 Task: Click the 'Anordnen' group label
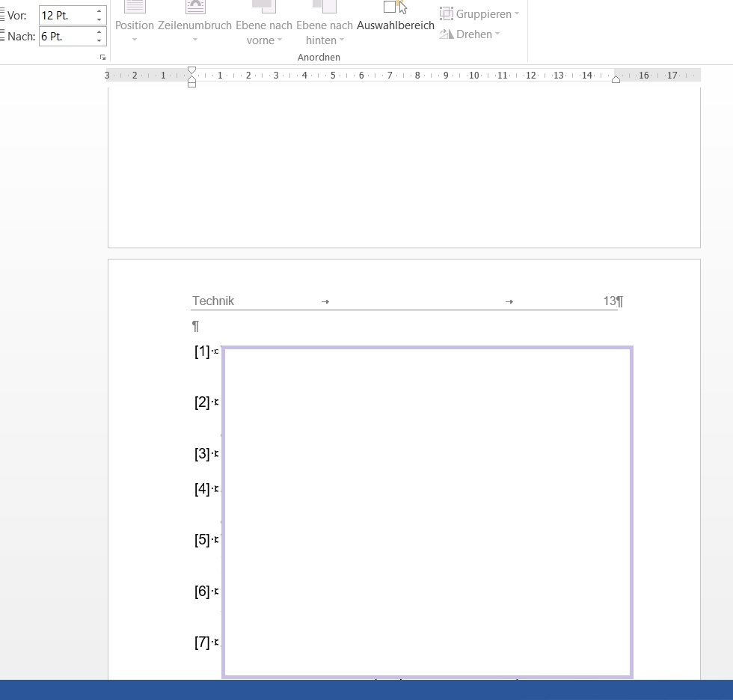[x=319, y=57]
